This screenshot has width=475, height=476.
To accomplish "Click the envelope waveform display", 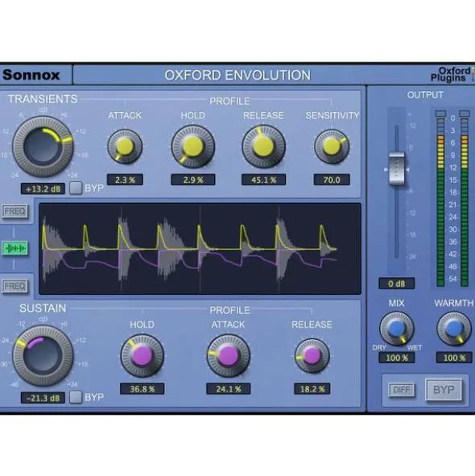I will pyautogui.click(x=200, y=249).
